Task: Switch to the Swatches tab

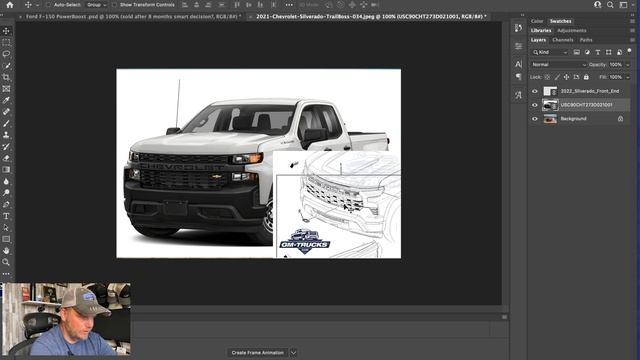Action: click(560, 21)
